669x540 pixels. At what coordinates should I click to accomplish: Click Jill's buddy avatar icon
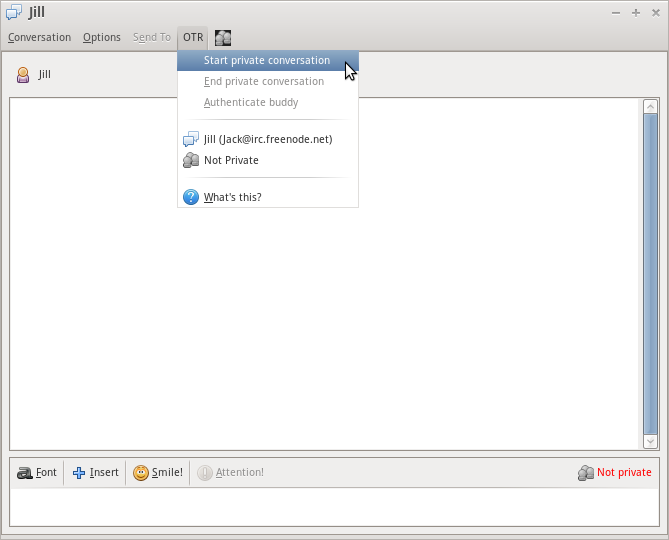(x=23, y=75)
